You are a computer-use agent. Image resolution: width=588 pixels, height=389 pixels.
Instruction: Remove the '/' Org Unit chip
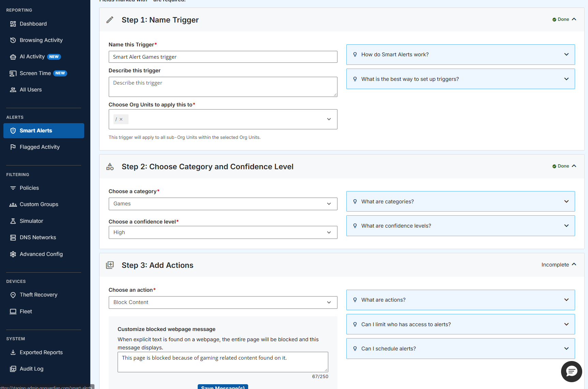(121, 119)
